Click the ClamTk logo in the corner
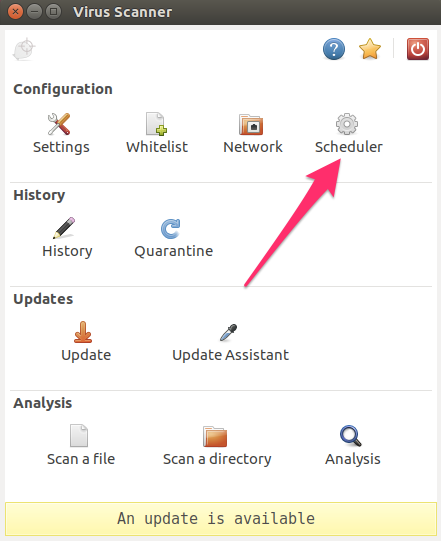 (24, 49)
